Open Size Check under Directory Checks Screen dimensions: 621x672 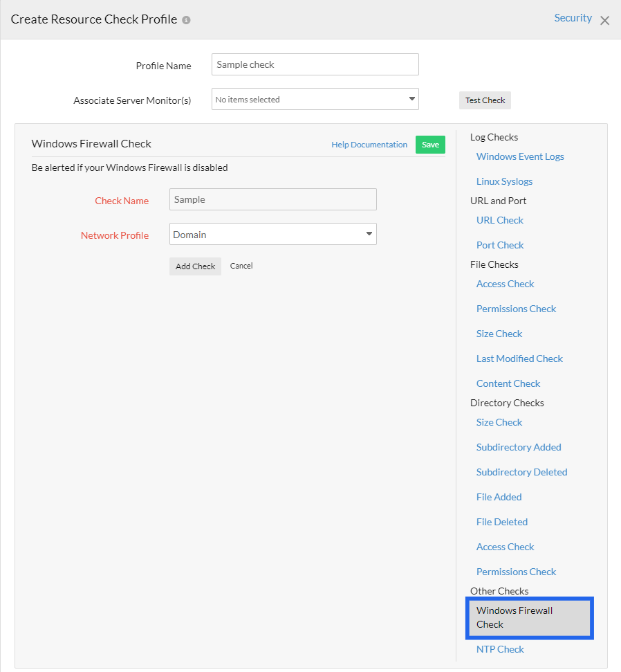(499, 422)
